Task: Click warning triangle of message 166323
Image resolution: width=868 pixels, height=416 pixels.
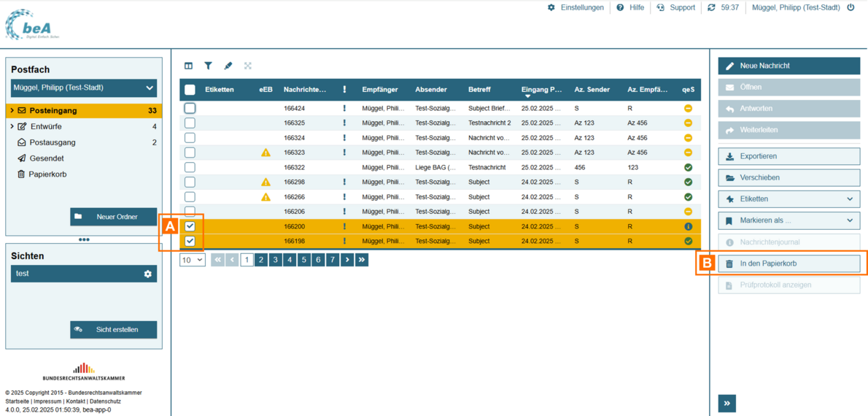Action: tap(266, 153)
